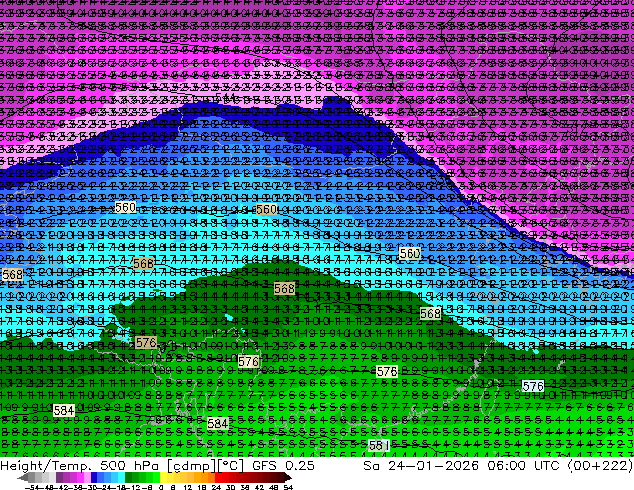The width and height of the screenshot is (634, 490).
Task: Click the 'Sa 24-01-2026' date text
Action: tap(421, 465)
